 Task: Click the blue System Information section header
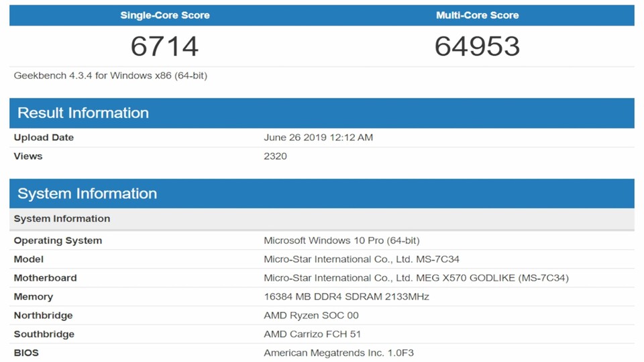87,194
